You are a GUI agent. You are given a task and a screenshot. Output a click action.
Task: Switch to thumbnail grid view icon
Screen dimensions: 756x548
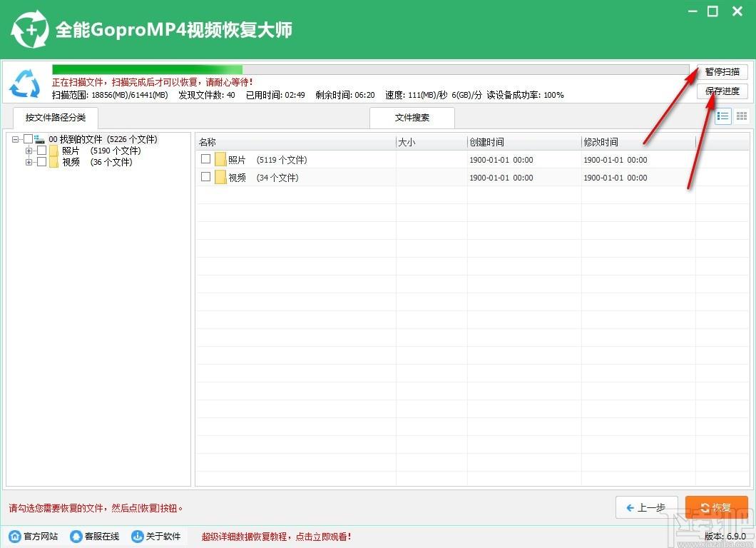[742, 116]
